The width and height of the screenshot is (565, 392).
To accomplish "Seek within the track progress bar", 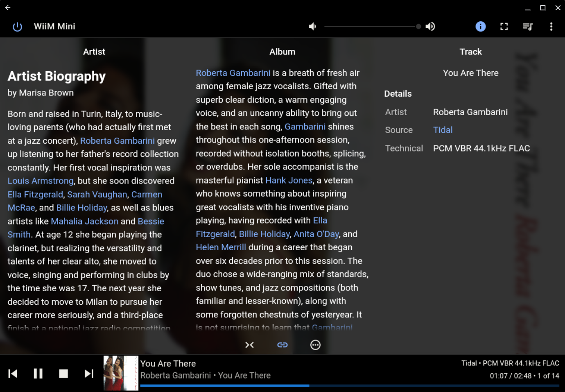I will click(x=350, y=385).
